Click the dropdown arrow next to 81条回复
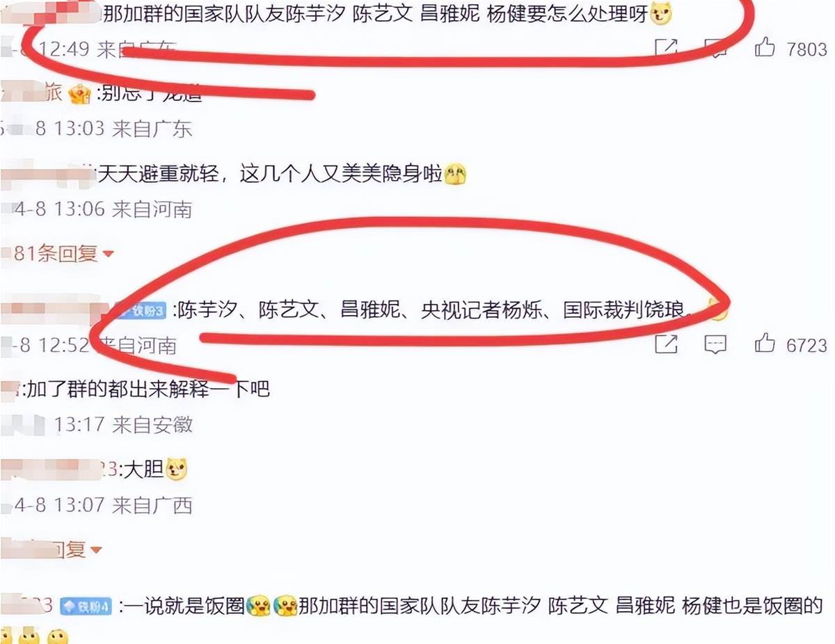The image size is (835, 644). click(107, 255)
